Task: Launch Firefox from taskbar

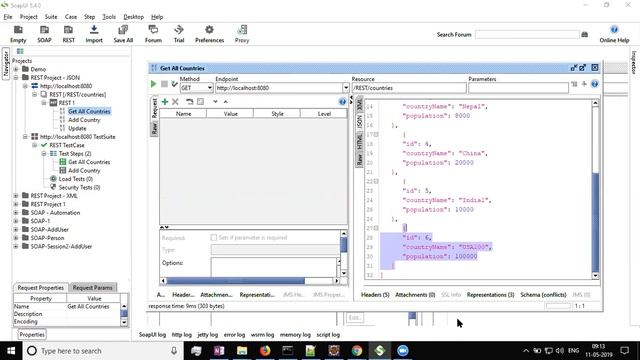Action: tap(265, 351)
